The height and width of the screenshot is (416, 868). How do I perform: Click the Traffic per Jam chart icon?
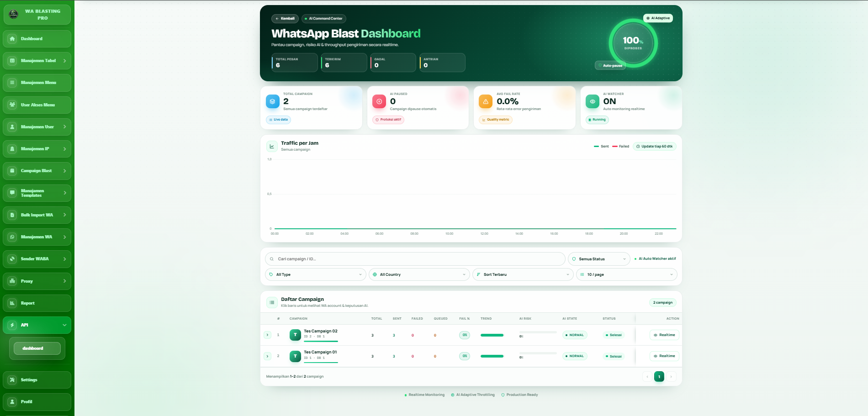coord(272,146)
